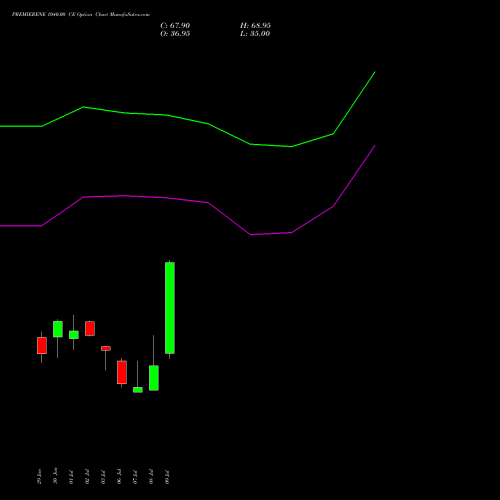Click the 09 Jul date axis label
This screenshot has height=500, width=500.
167,477
